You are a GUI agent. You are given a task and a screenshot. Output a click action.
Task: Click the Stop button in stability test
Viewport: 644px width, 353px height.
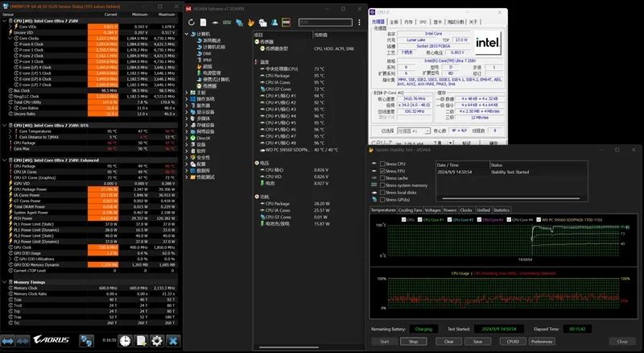[x=413, y=342]
